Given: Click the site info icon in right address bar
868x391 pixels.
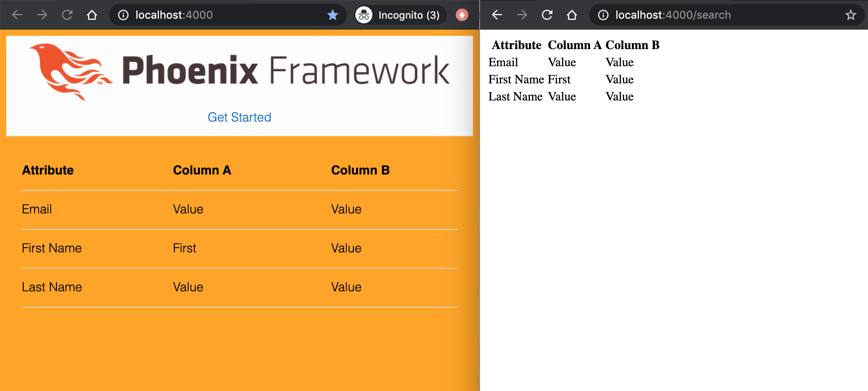Looking at the screenshot, I should (603, 15).
